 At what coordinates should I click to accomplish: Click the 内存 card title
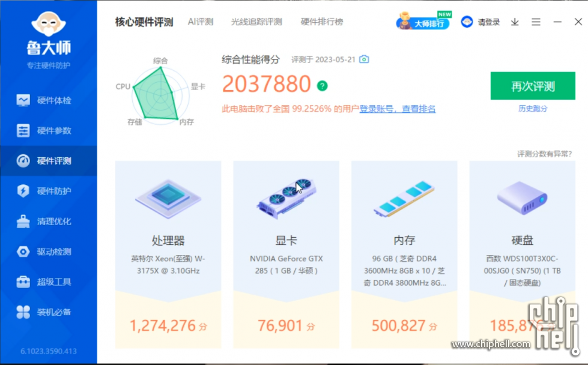(404, 240)
